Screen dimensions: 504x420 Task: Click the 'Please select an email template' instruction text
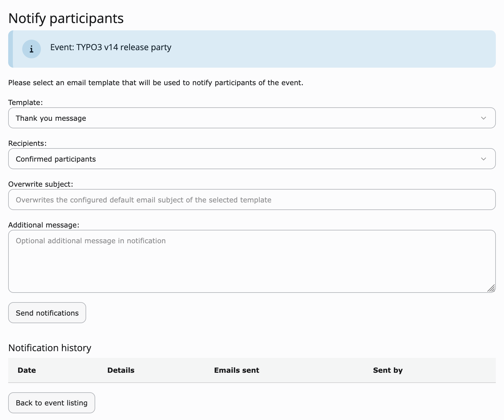pos(156,83)
